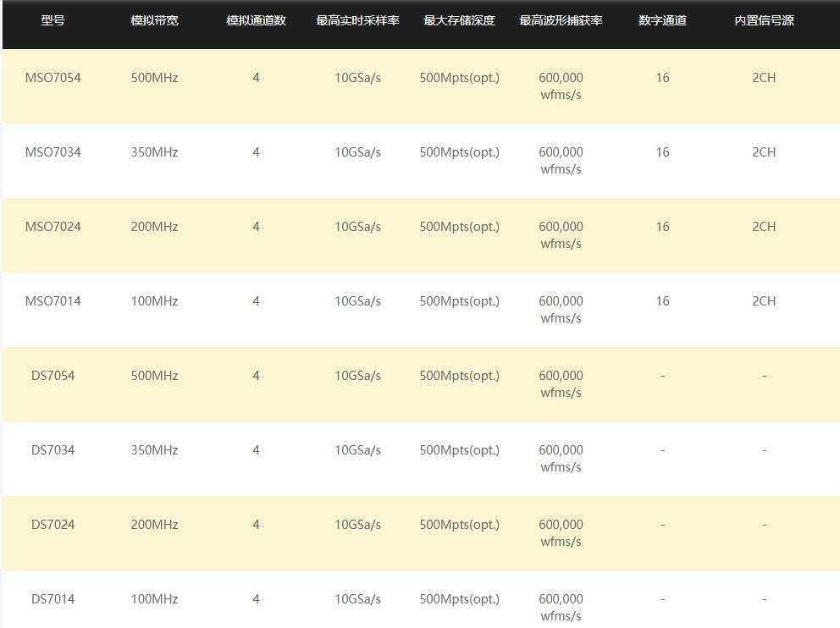Screen dimensions: 840x628
Task: Select the DS7054 model cell
Action: coord(53,375)
